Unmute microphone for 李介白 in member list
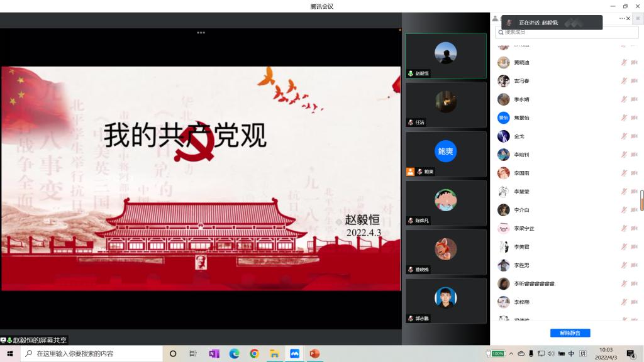 [x=624, y=210]
